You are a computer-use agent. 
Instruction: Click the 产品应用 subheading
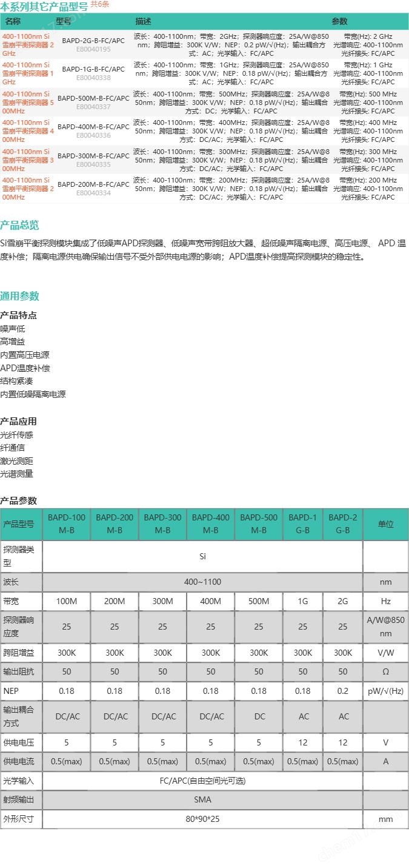pyautogui.click(x=18, y=421)
